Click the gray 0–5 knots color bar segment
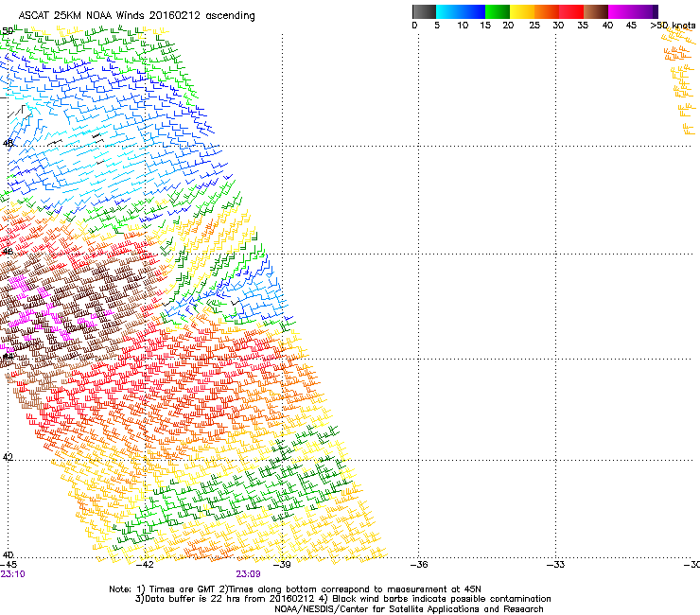The image size is (700, 615). pyautogui.click(x=424, y=11)
